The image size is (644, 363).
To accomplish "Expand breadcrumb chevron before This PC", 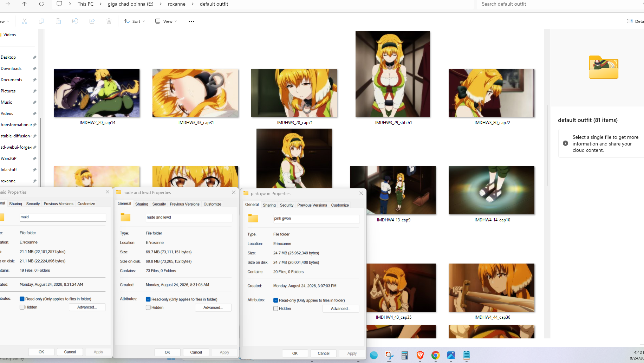I will (70, 4).
